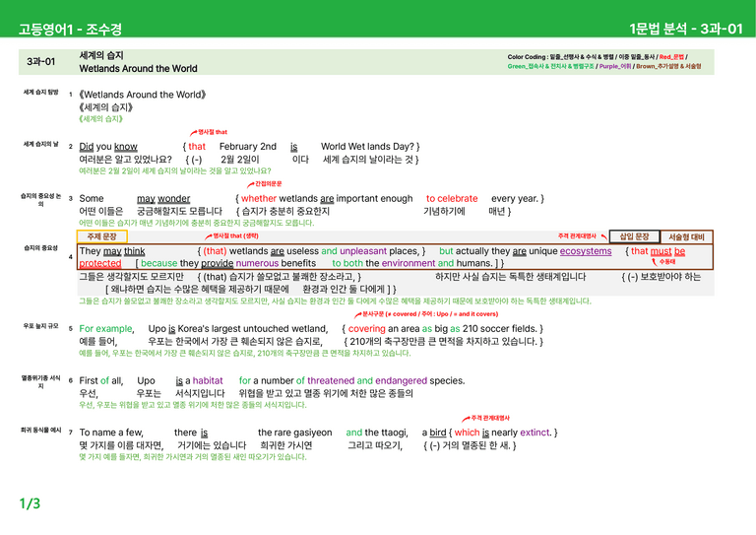
Task: Click 'World Wet lands Day?' in sentence 2
Action: [x=367, y=147]
